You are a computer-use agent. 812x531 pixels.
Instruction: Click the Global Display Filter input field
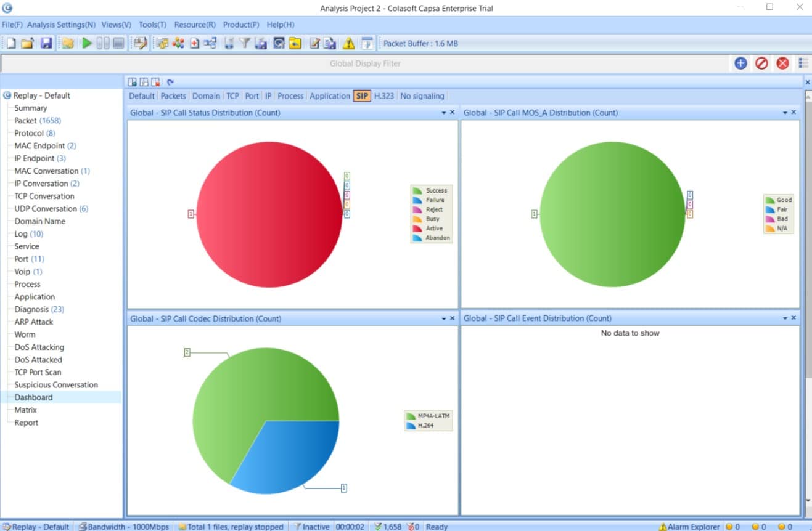coord(365,63)
